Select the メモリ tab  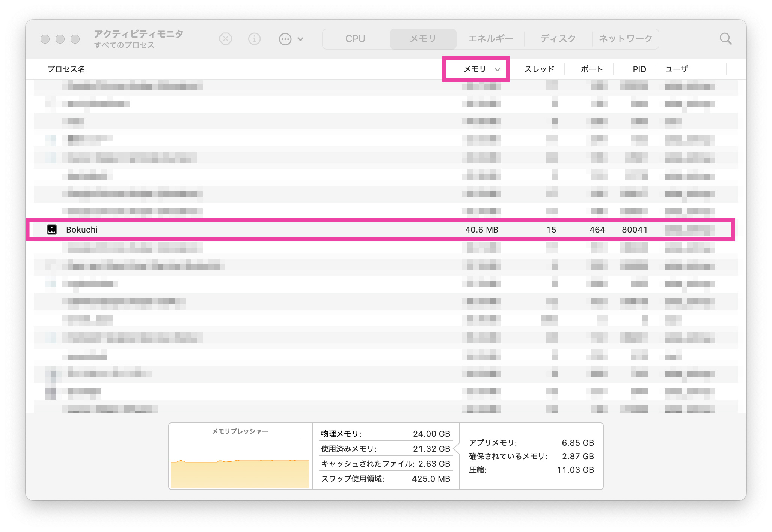point(423,39)
